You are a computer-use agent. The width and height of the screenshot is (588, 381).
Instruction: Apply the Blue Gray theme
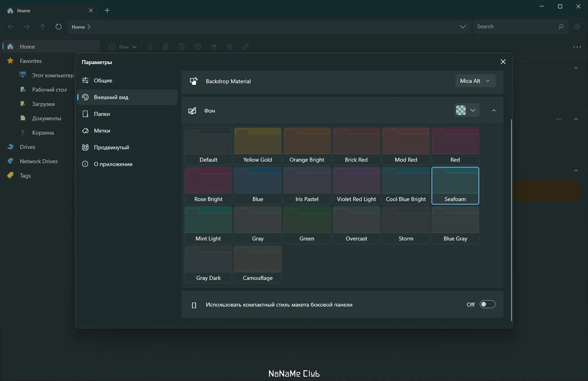(x=455, y=225)
